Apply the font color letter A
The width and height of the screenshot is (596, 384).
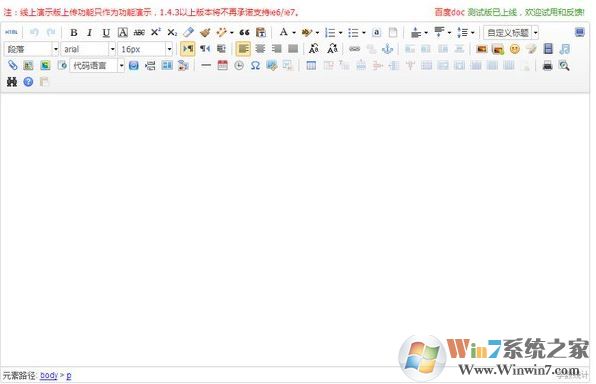tap(283, 33)
